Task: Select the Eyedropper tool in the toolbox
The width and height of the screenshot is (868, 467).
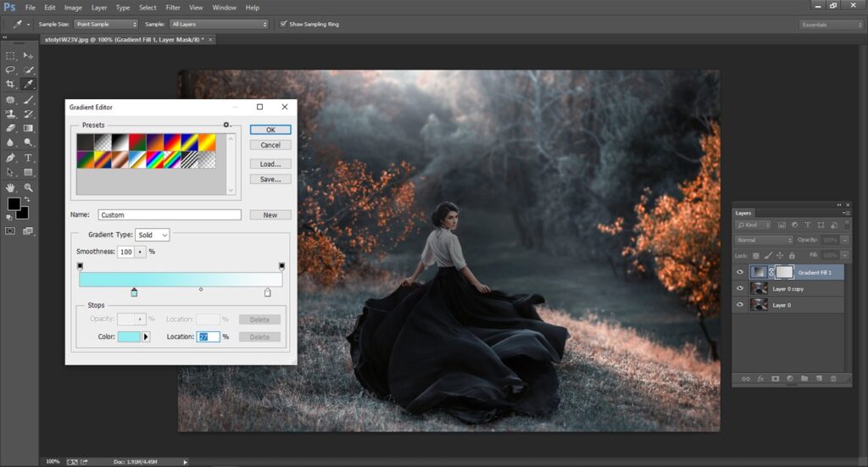Action: (28, 84)
